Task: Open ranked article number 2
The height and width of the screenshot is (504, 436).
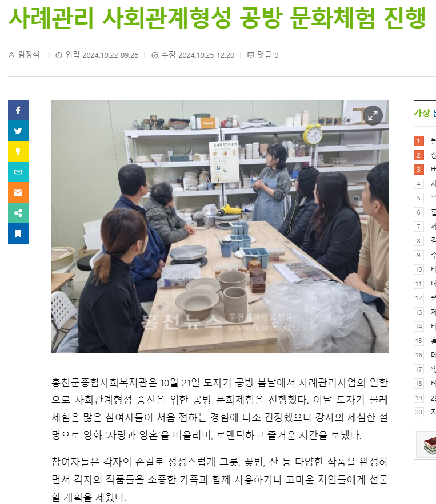Action: [425, 155]
